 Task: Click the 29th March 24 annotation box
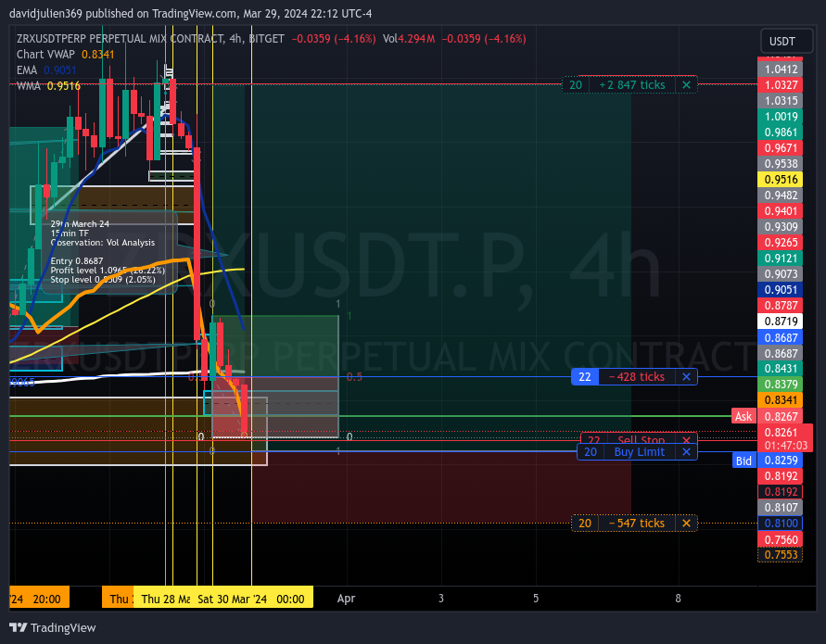click(x=108, y=252)
